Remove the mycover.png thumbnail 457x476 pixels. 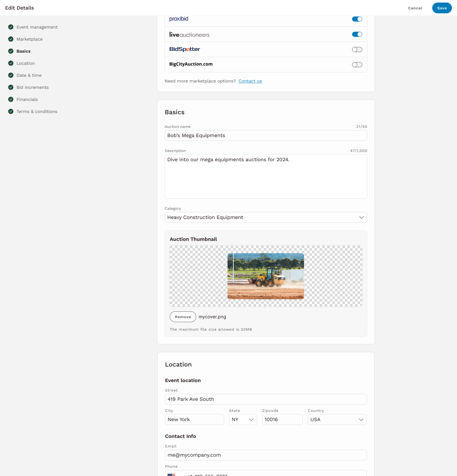(x=183, y=317)
